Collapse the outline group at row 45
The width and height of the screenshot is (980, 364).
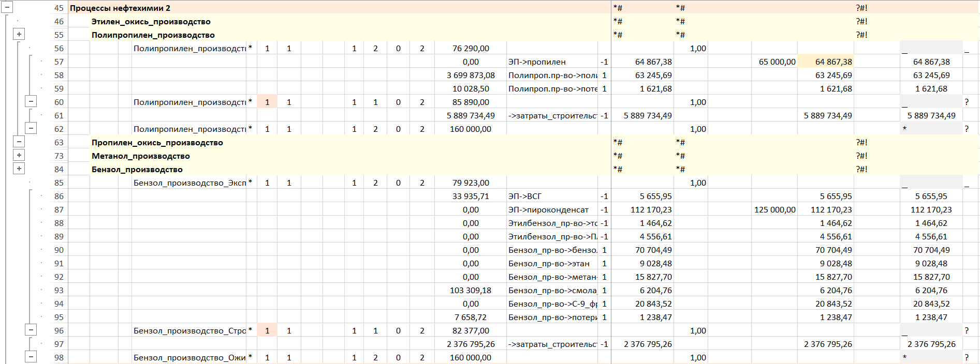7,8
